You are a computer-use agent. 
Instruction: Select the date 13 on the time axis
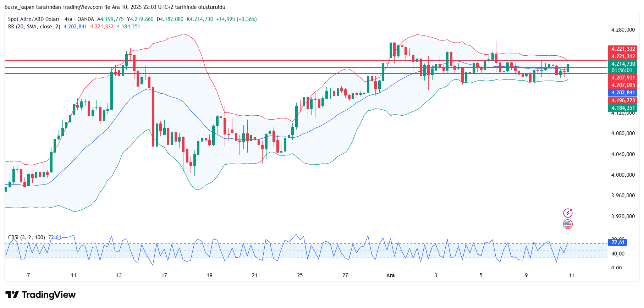point(119,275)
